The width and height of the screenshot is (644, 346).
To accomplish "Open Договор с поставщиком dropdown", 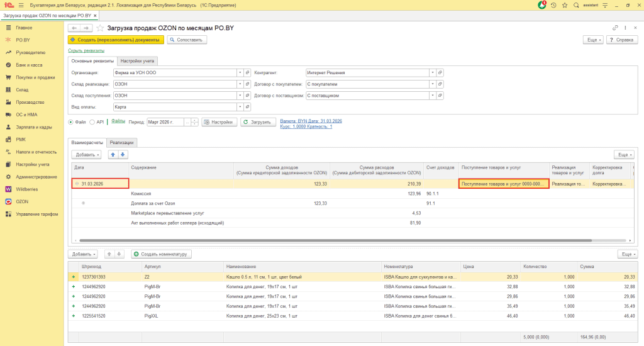I will [433, 96].
